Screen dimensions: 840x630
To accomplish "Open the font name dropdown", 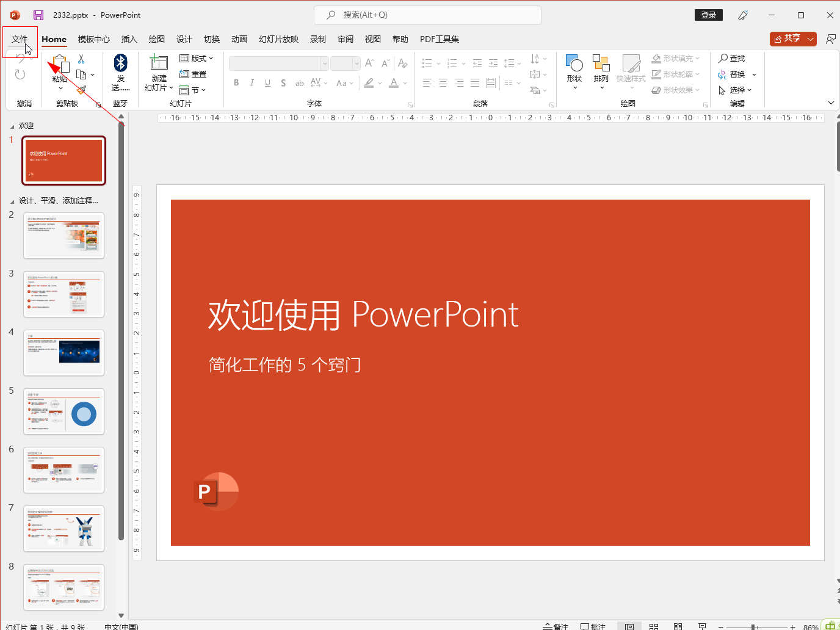I will click(x=325, y=63).
